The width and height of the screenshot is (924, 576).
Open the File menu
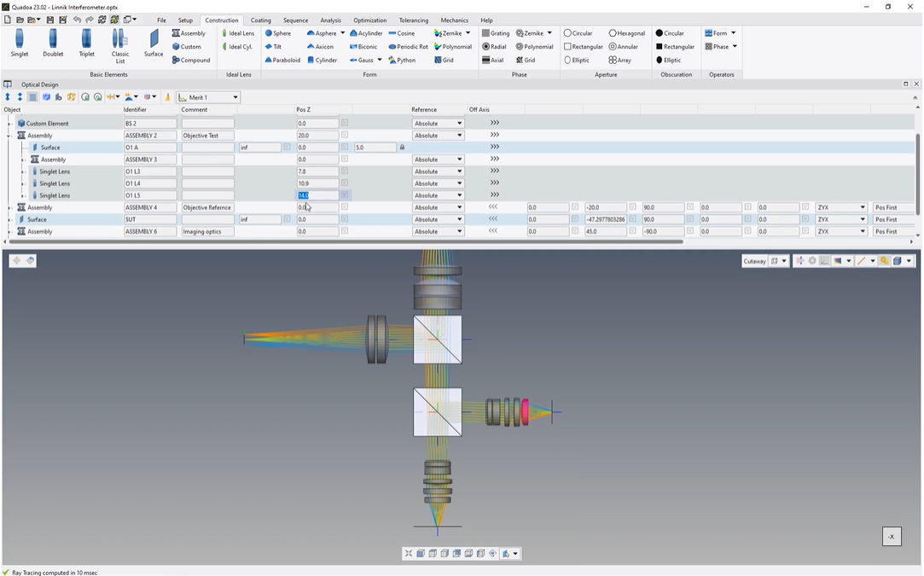[x=161, y=20]
